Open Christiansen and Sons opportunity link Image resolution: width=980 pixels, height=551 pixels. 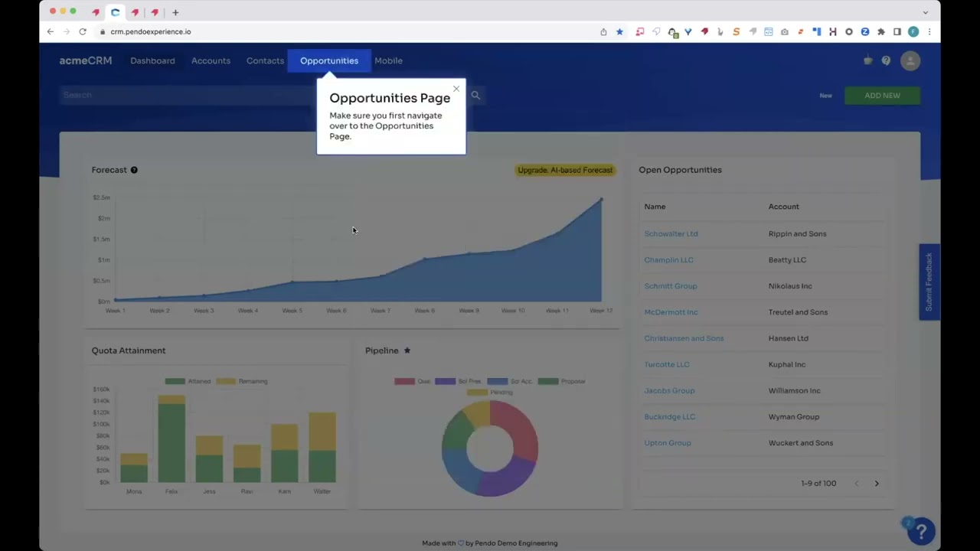coord(684,338)
